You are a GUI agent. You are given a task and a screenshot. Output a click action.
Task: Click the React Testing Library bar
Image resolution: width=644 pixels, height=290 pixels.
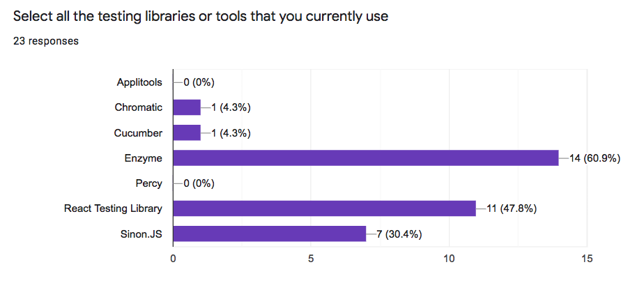(324, 208)
